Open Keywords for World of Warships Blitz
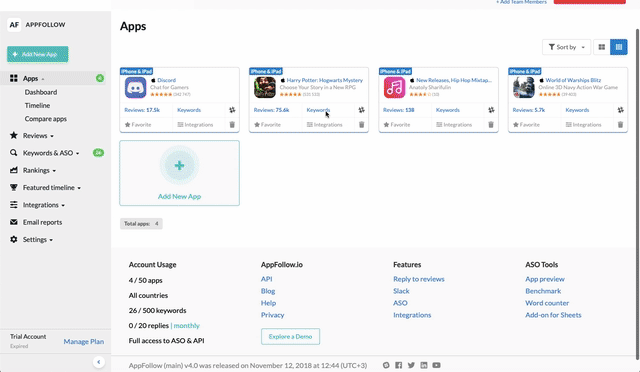 (x=577, y=110)
